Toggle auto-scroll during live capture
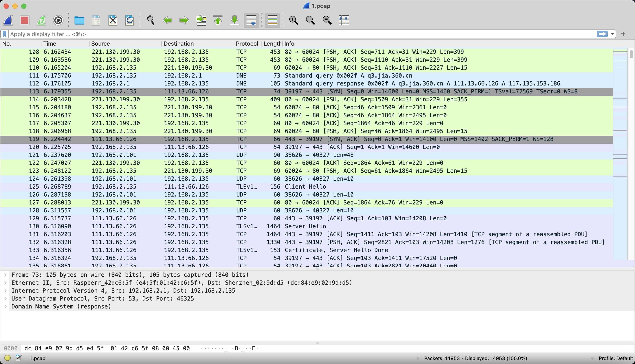The height and width of the screenshot is (364, 635). coord(251,20)
